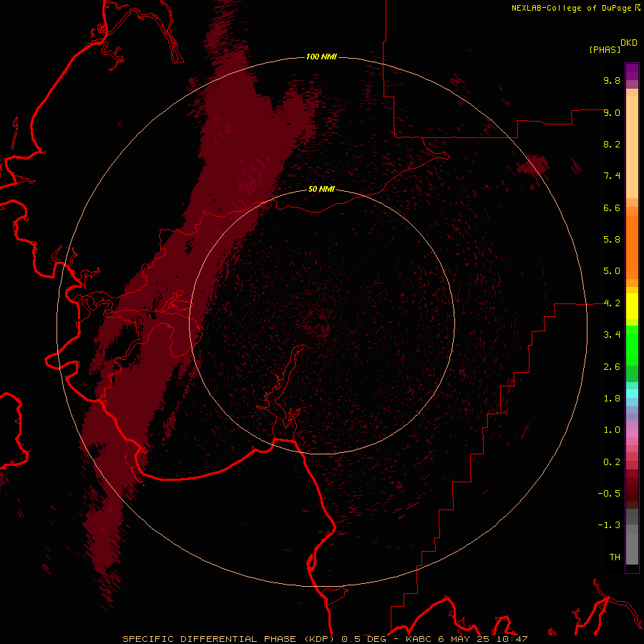
Task: Click the TH threshold label on legend
Action: [x=615, y=557]
